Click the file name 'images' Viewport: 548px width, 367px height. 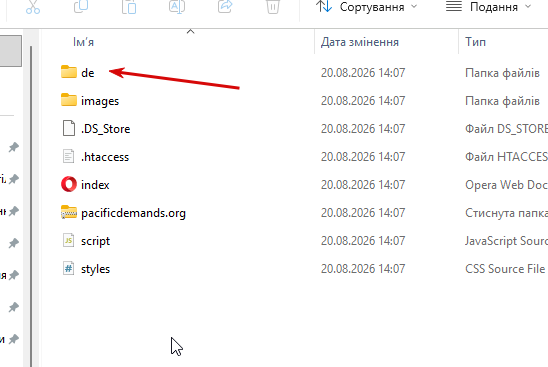click(100, 101)
